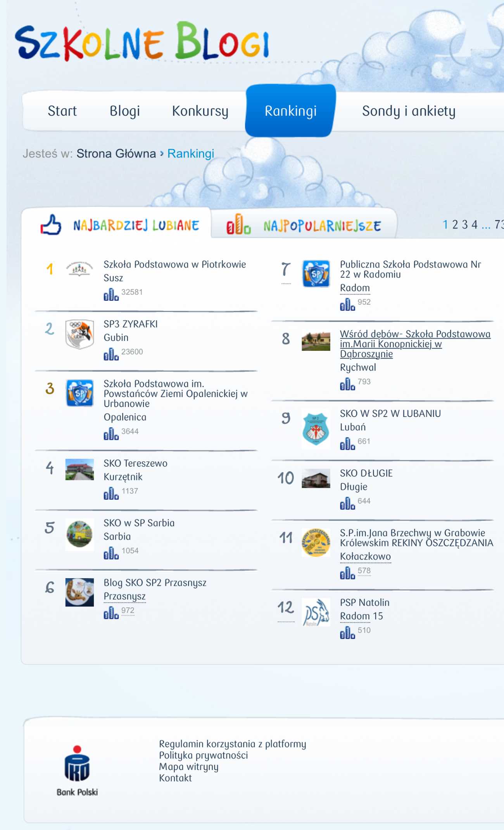Go to Sondy i ankiety
Image resolution: width=504 pixels, height=830 pixels.
click(408, 111)
